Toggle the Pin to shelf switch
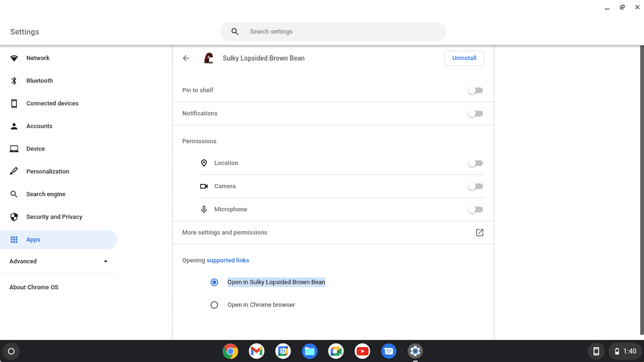Image resolution: width=644 pixels, height=362 pixels. (x=475, y=90)
